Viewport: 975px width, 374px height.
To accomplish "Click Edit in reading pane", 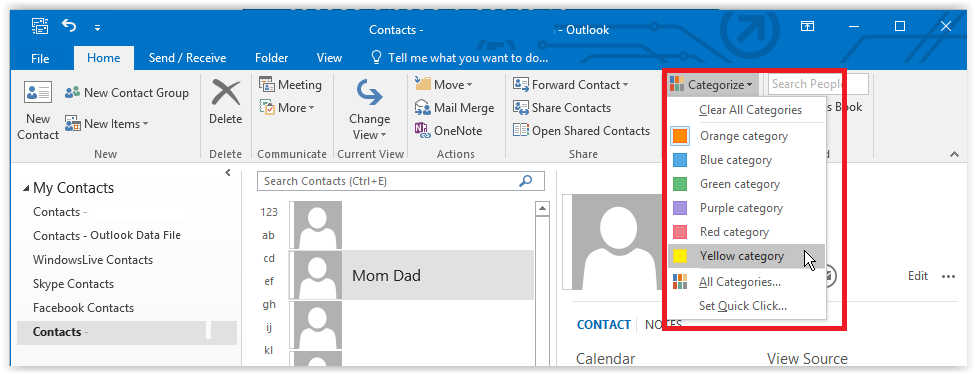I will [x=918, y=276].
